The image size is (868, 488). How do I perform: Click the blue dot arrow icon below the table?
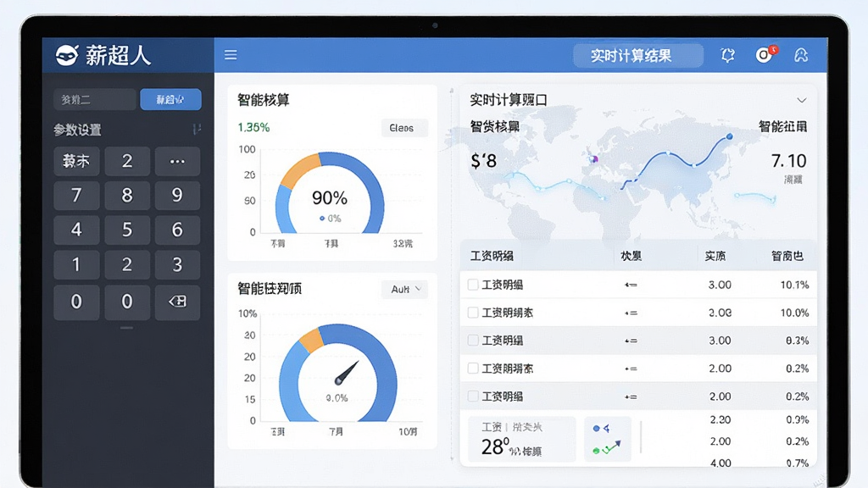(x=601, y=428)
